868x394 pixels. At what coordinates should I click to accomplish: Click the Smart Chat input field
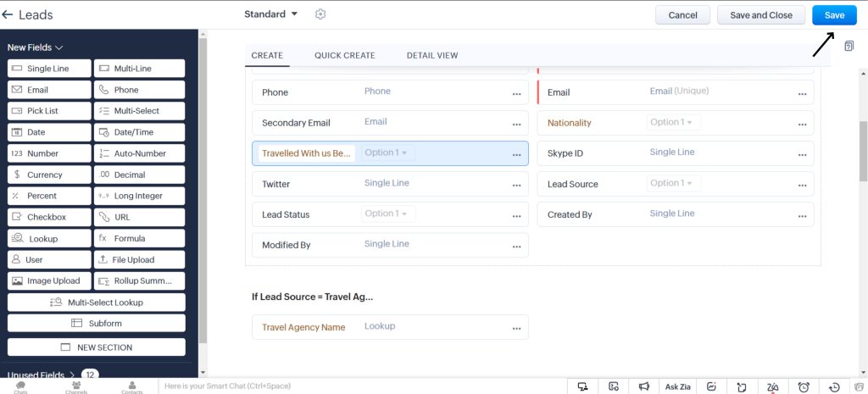pos(339,386)
